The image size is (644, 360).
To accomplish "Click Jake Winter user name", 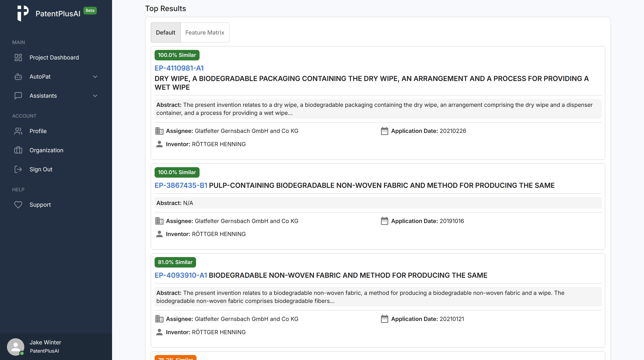I will tap(45, 342).
